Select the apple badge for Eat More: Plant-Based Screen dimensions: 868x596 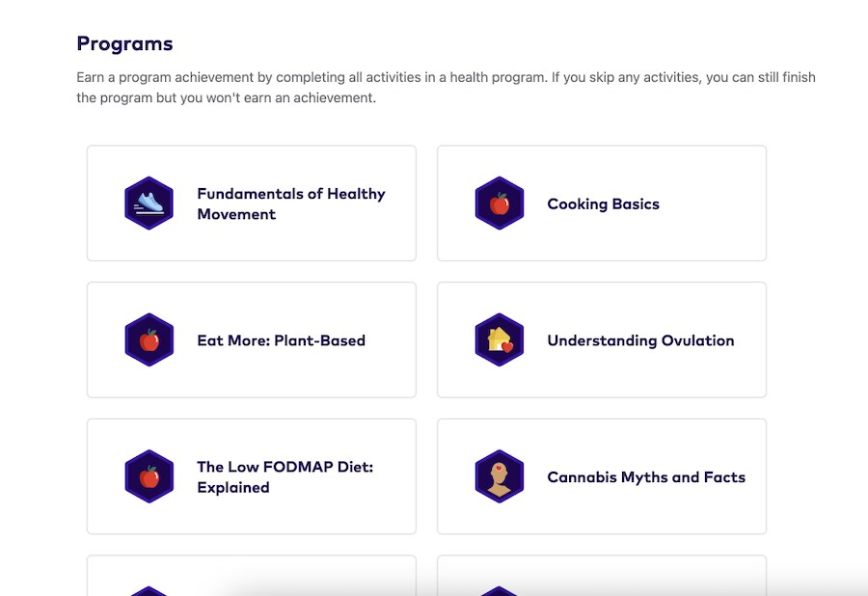[x=149, y=339]
